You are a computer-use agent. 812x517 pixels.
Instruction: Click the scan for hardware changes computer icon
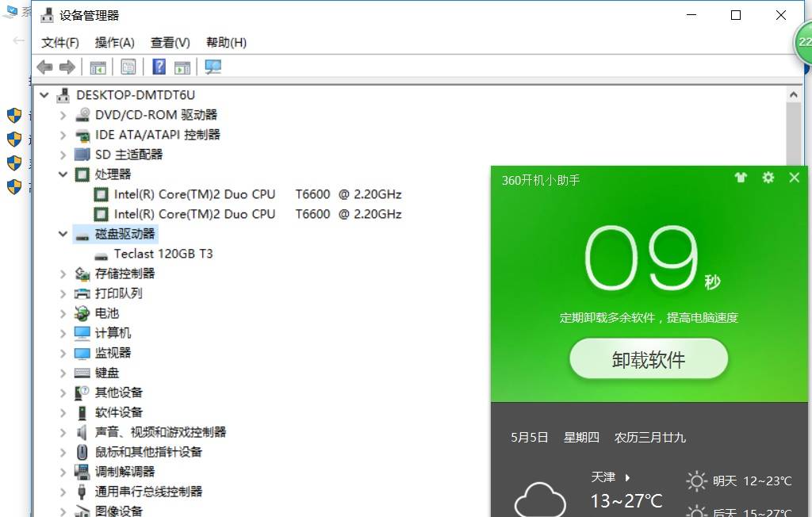(x=213, y=67)
